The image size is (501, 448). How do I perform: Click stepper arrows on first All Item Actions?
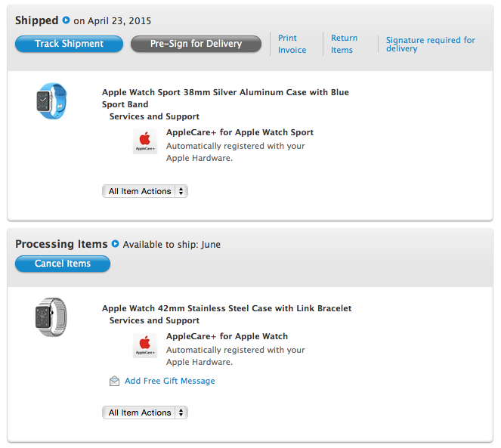pos(181,191)
